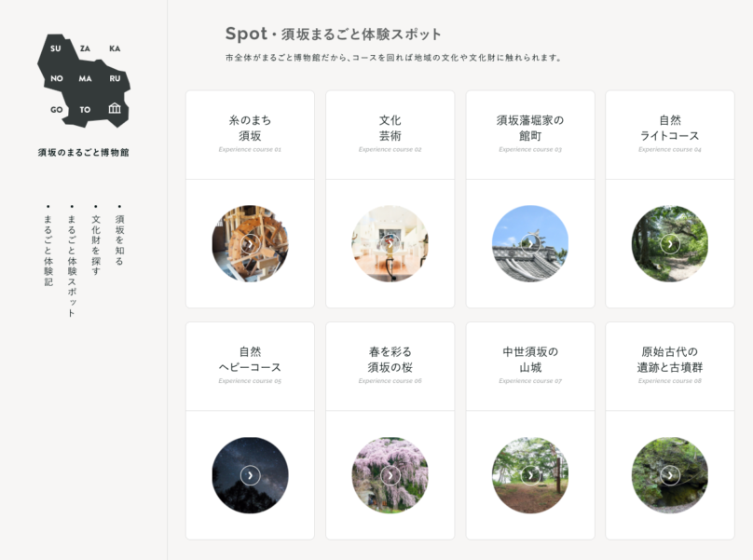Open the mountain castle park photo arrow

(530, 475)
